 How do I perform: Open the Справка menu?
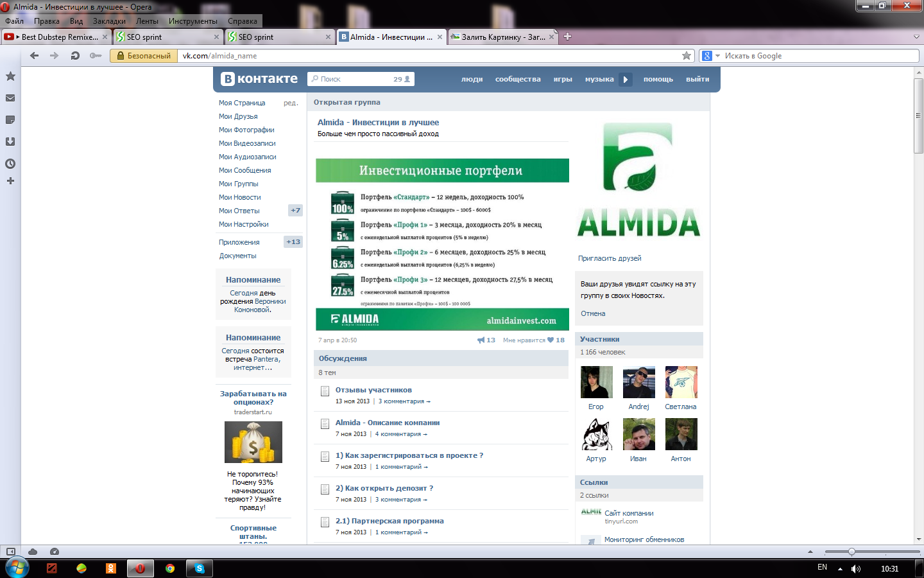pyautogui.click(x=243, y=21)
